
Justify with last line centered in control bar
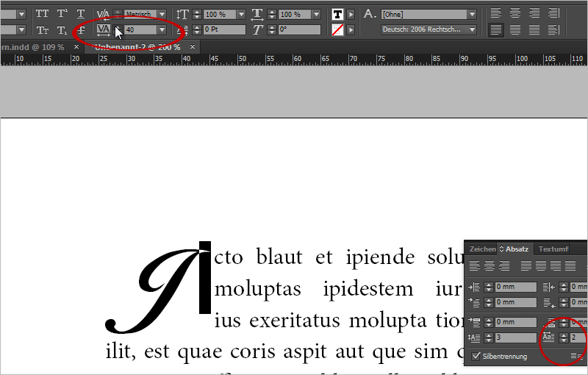(515, 29)
